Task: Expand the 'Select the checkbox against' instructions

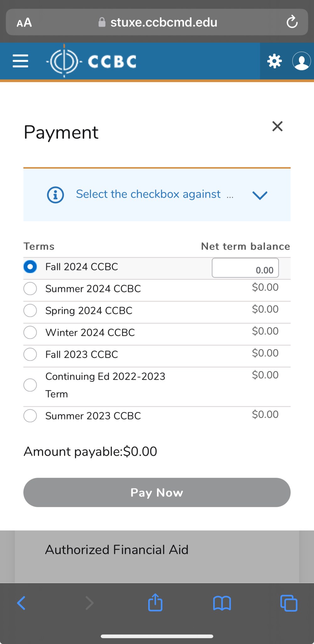Action: (x=260, y=195)
